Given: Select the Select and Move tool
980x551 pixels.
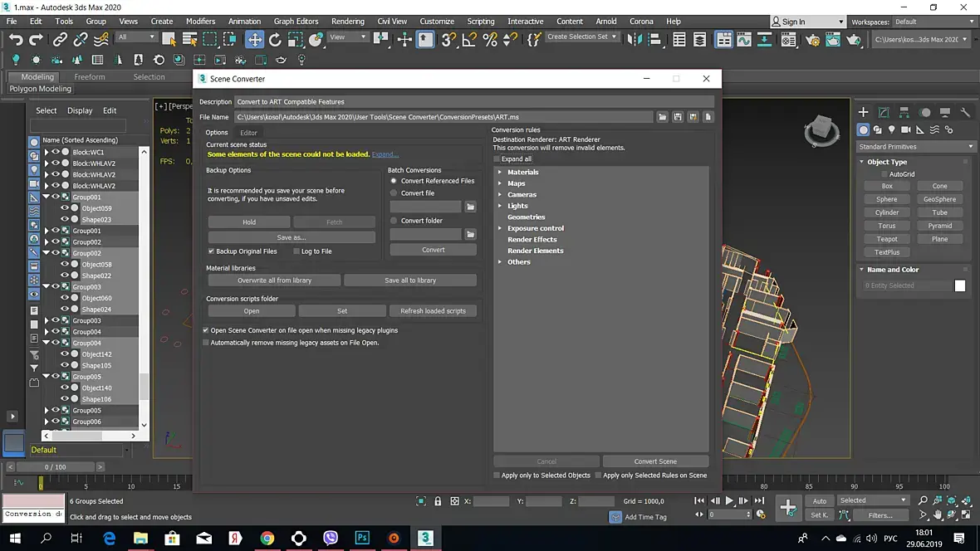Looking at the screenshot, I should [x=254, y=39].
